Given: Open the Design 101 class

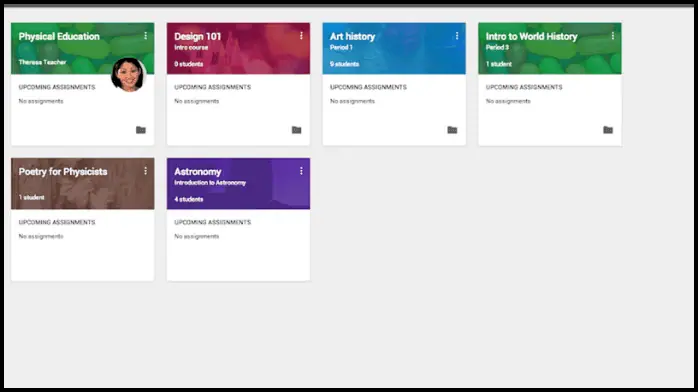Looking at the screenshot, I should tap(198, 36).
